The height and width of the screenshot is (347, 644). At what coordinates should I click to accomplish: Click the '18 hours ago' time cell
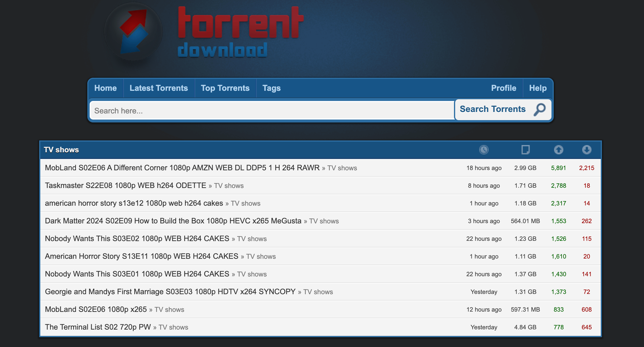pyautogui.click(x=484, y=168)
